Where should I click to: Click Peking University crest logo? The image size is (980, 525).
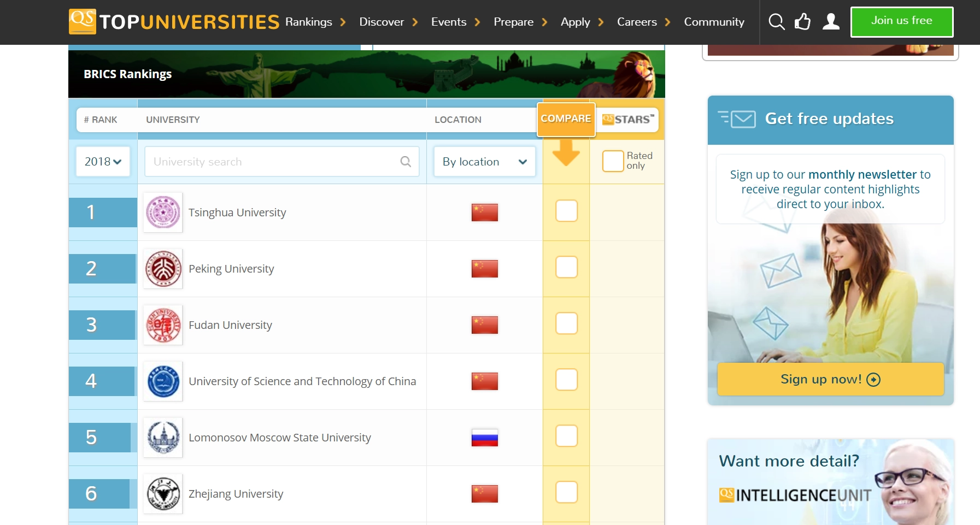(x=163, y=269)
